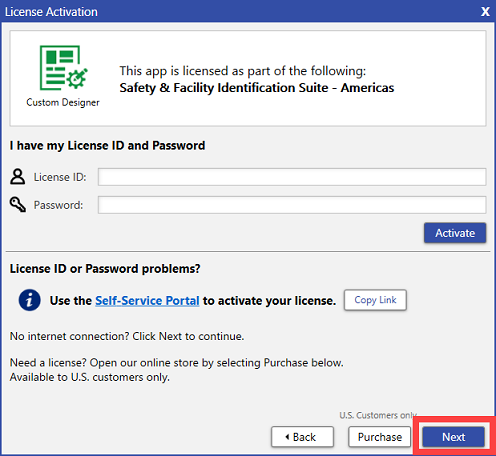
Task: Click 'Available to U.S. customers only.' text
Action: (x=90, y=377)
